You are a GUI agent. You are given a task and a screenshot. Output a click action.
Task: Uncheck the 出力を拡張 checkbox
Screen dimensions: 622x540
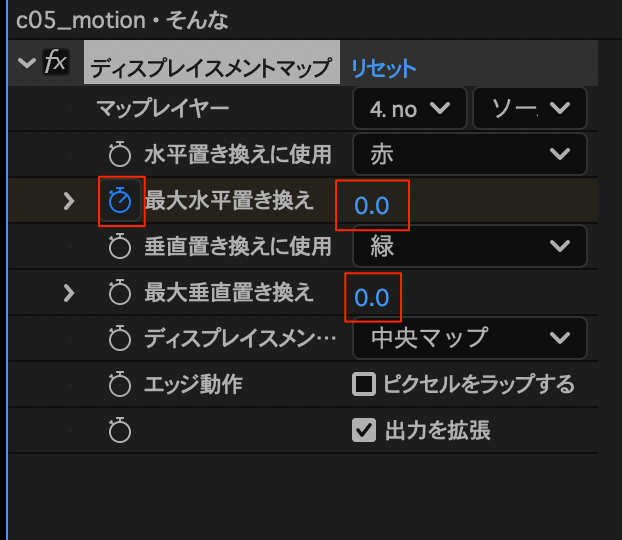[364, 430]
